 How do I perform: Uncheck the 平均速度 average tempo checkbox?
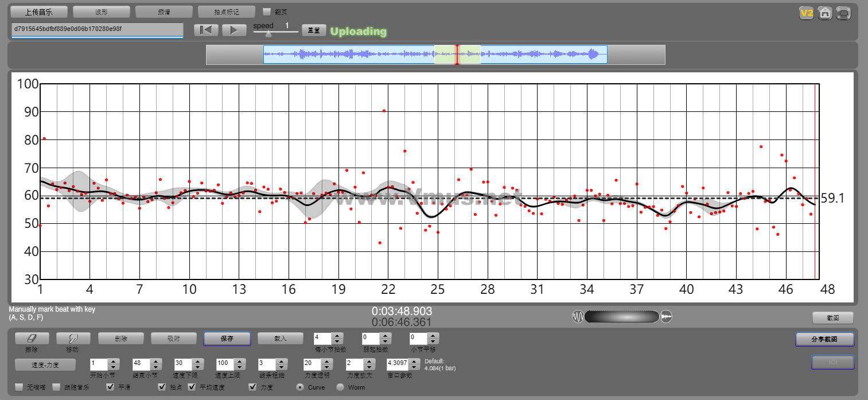(x=192, y=387)
